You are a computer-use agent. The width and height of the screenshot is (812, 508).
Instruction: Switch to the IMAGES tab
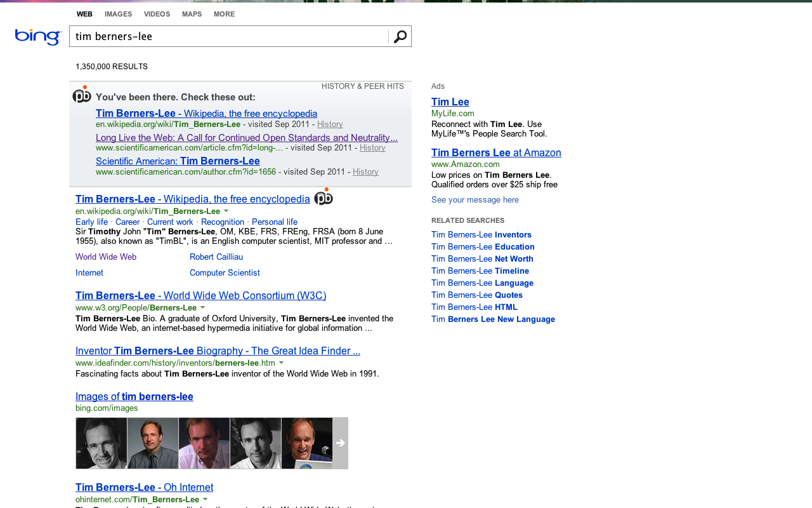(118, 14)
